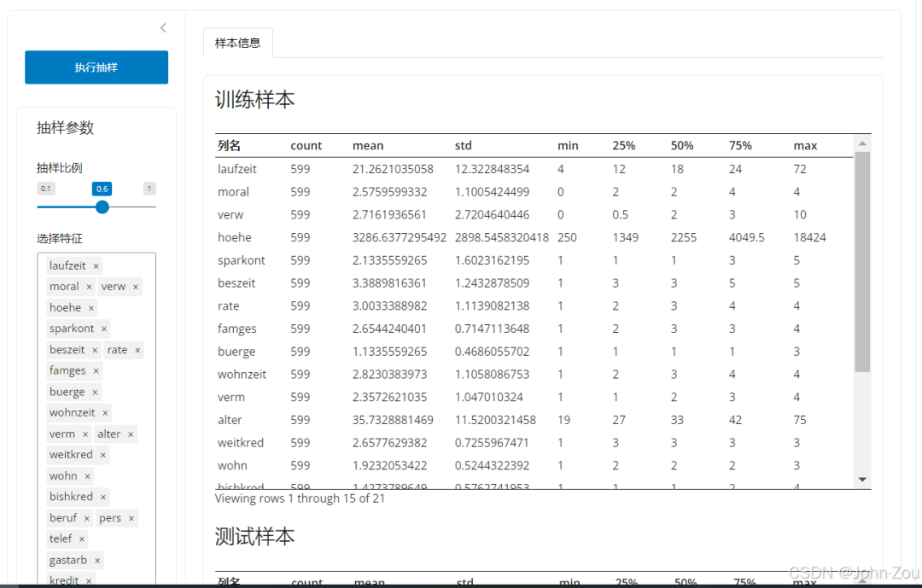Select the verw 25% value 0.5
The image size is (922, 588).
click(621, 214)
